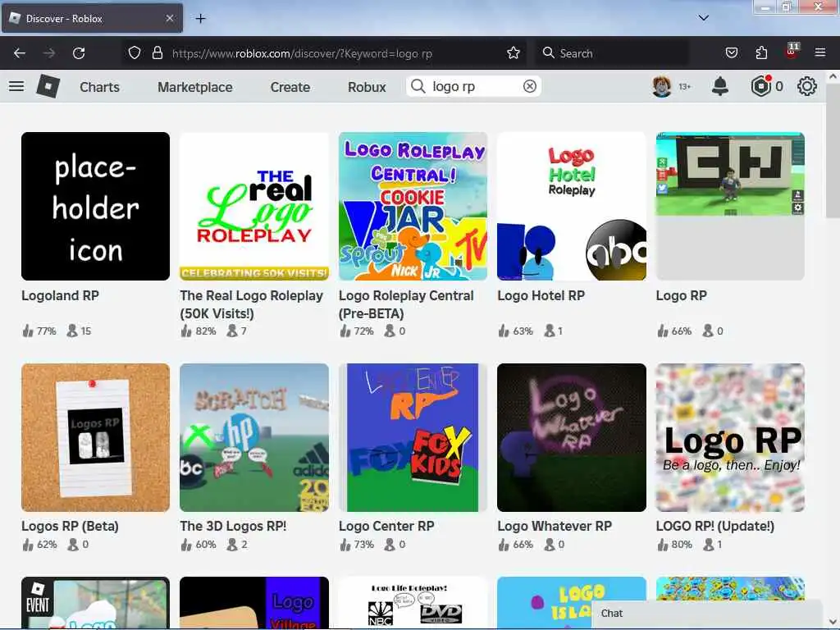The image size is (840, 630).
Task: Open the Pocket save icon
Action: [x=731, y=53]
